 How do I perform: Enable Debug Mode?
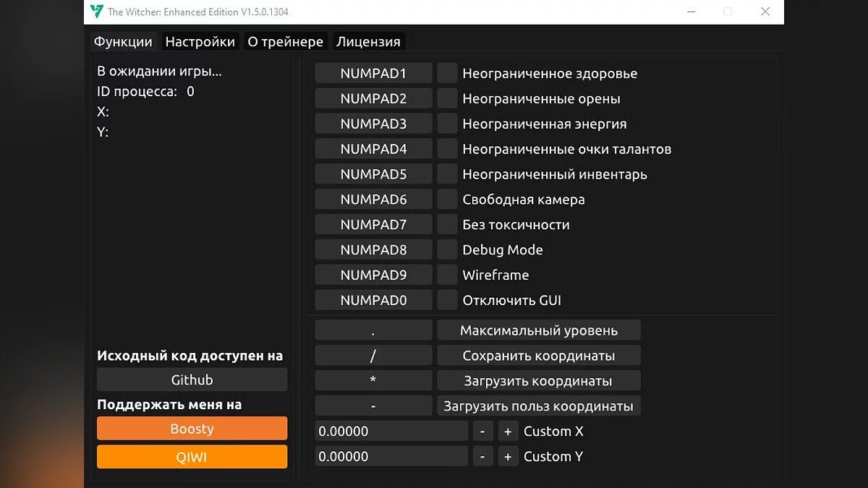446,249
